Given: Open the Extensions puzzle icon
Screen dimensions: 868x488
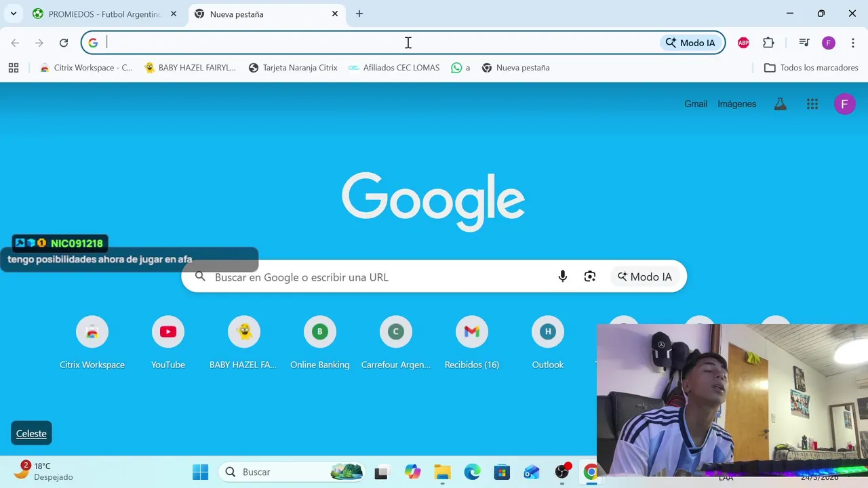Looking at the screenshot, I should pos(768,43).
